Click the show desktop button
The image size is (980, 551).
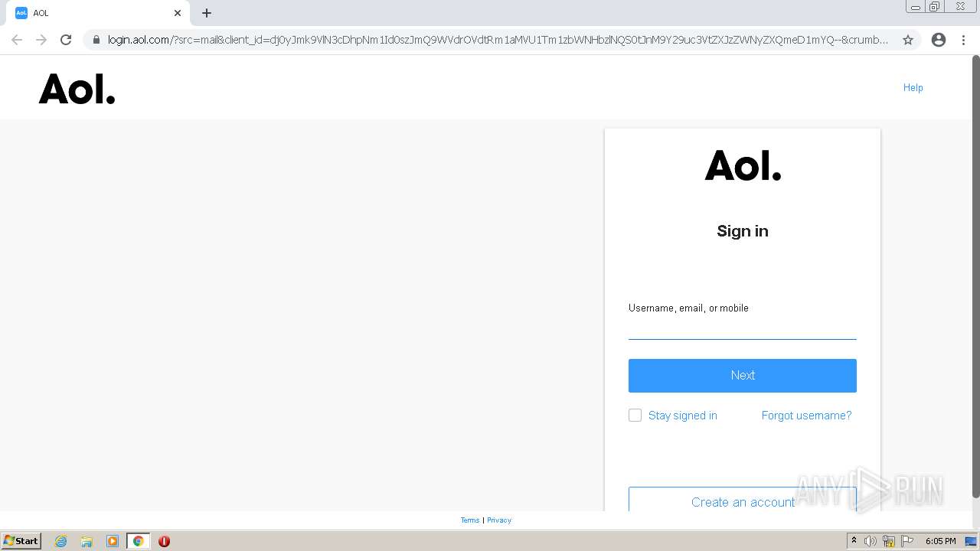972,541
